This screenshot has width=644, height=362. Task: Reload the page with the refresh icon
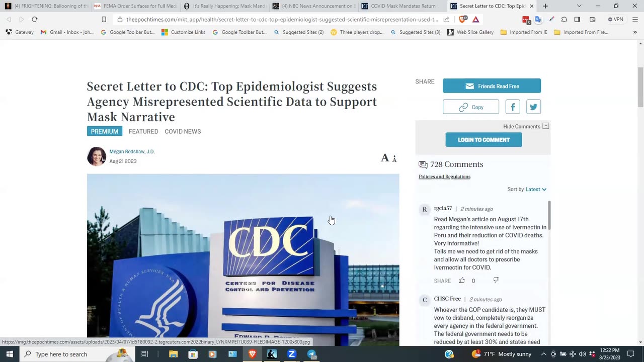(x=34, y=19)
